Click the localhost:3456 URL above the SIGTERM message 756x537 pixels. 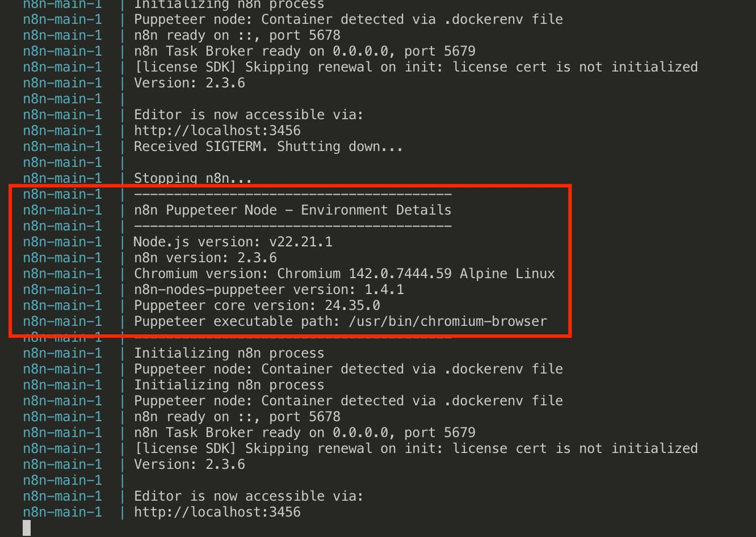pos(217,130)
